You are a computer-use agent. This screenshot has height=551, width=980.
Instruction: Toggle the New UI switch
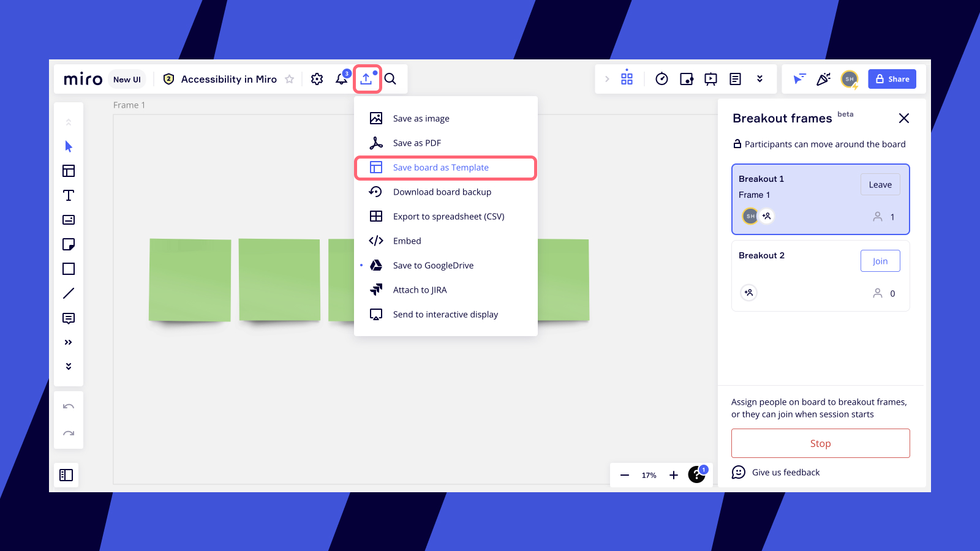coord(127,79)
